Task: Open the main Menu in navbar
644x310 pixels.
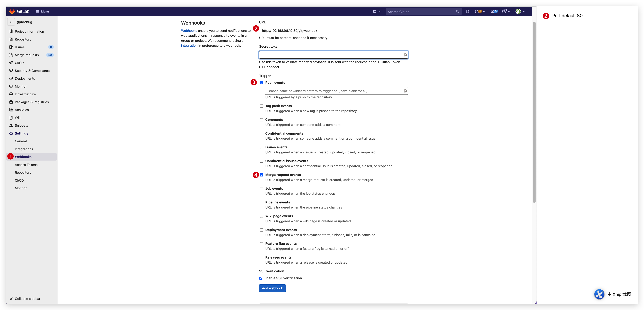Action: (x=42, y=12)
